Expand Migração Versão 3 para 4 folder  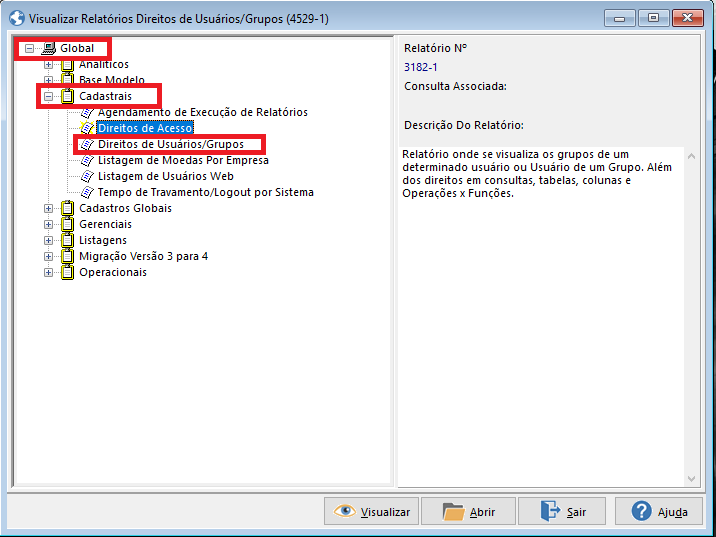[48, 257]
